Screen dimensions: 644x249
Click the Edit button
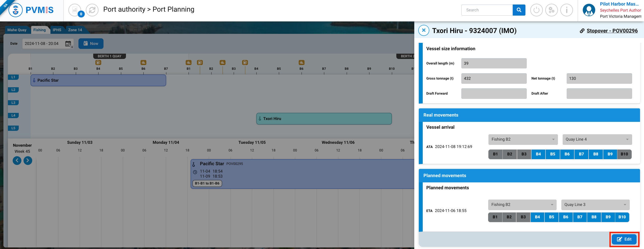(x=624, y=239)
